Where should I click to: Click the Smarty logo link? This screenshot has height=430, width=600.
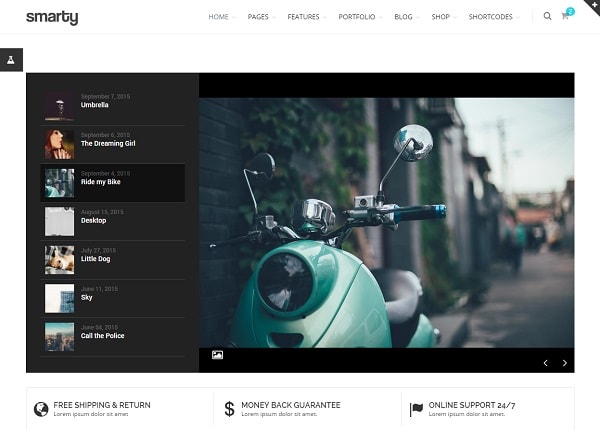[x=52, y=17]
